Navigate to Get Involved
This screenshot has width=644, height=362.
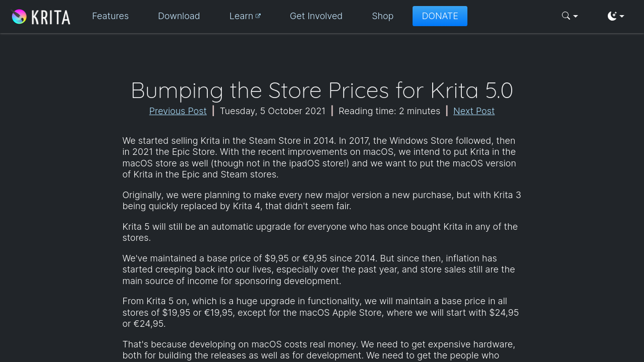coord(316,16)
